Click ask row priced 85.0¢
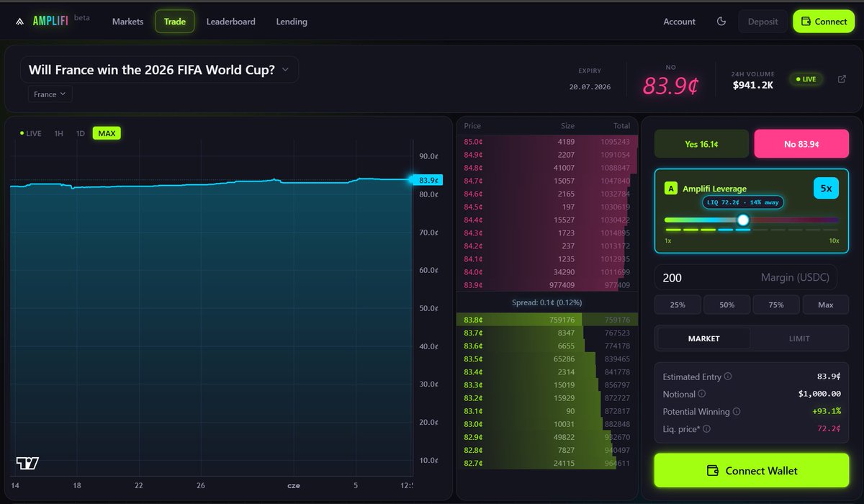 coord(546,142)
